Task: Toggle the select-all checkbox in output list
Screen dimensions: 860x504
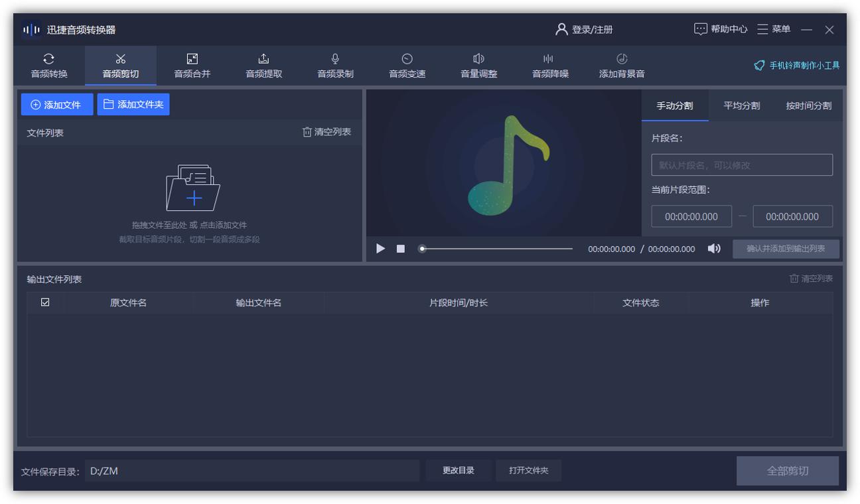Action: (44, 302)
